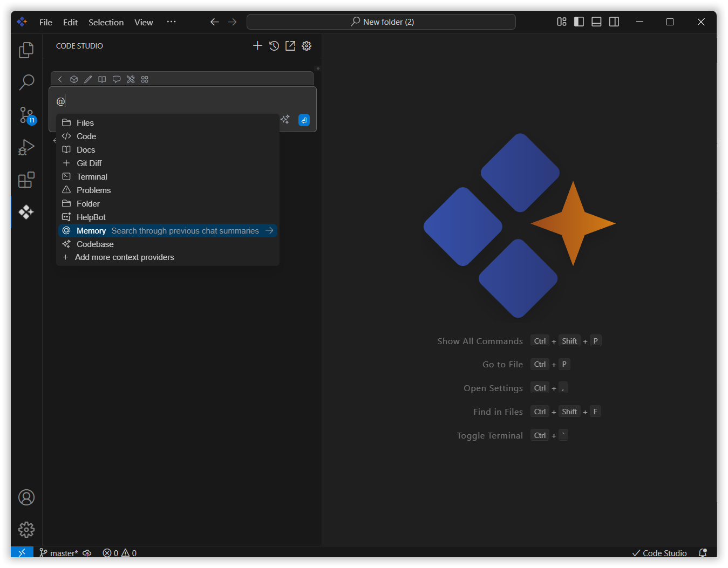Click the cube models icon in chat toolbar

pyautogui.click(x=74, y=79)
